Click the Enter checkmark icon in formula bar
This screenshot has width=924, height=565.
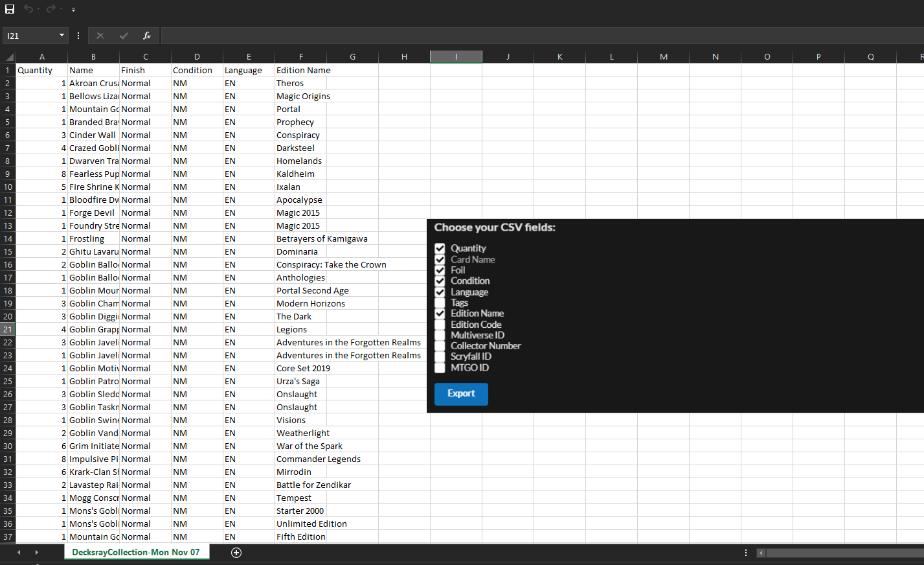coord(124,36)
